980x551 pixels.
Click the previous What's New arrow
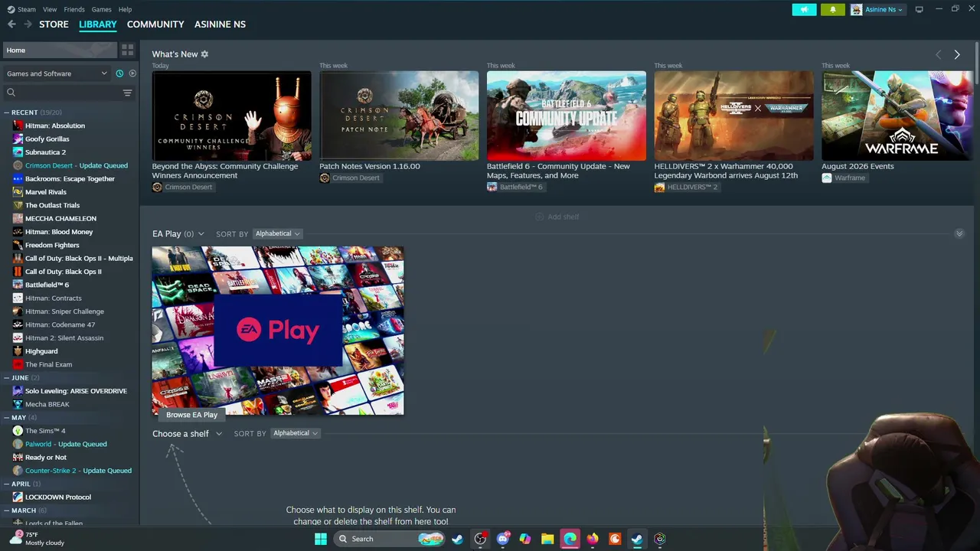939,54
